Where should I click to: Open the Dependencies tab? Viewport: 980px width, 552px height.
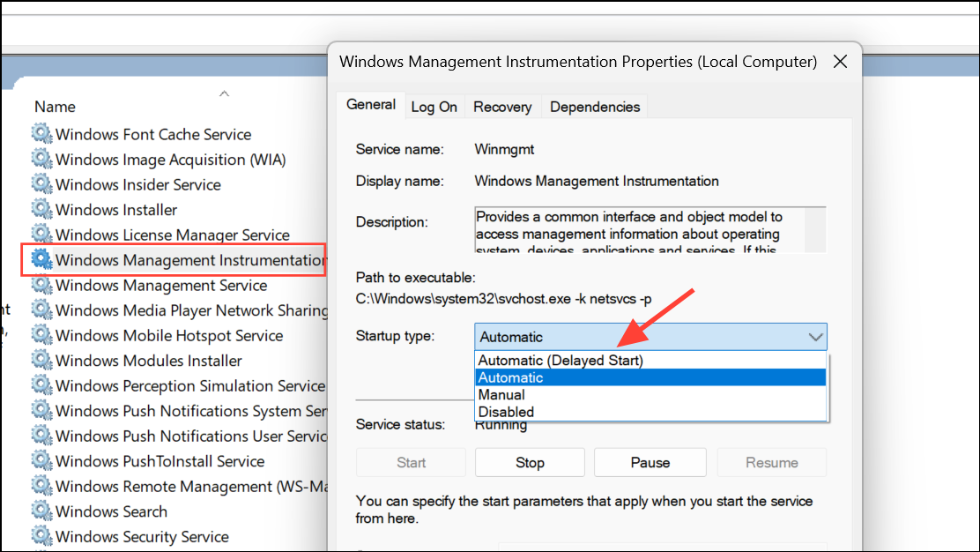pos(595,107)
